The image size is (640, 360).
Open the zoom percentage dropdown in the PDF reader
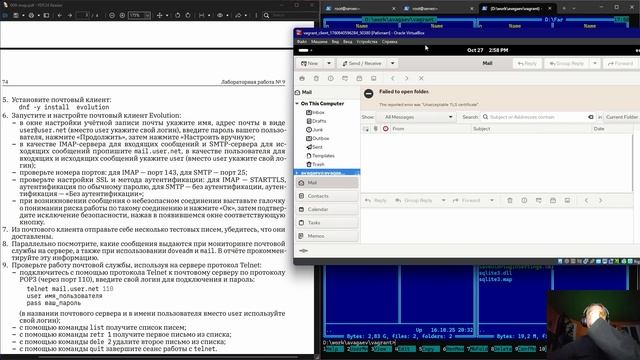(x=147, y=15)
